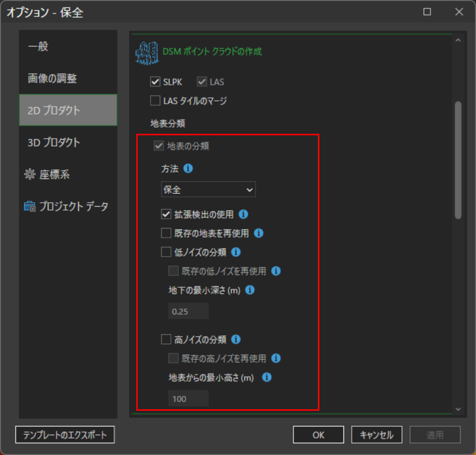Click info icon beside 地表からの最小高さ (m)
This screenshot has height=455, width=476.
[x=267, y=377]
